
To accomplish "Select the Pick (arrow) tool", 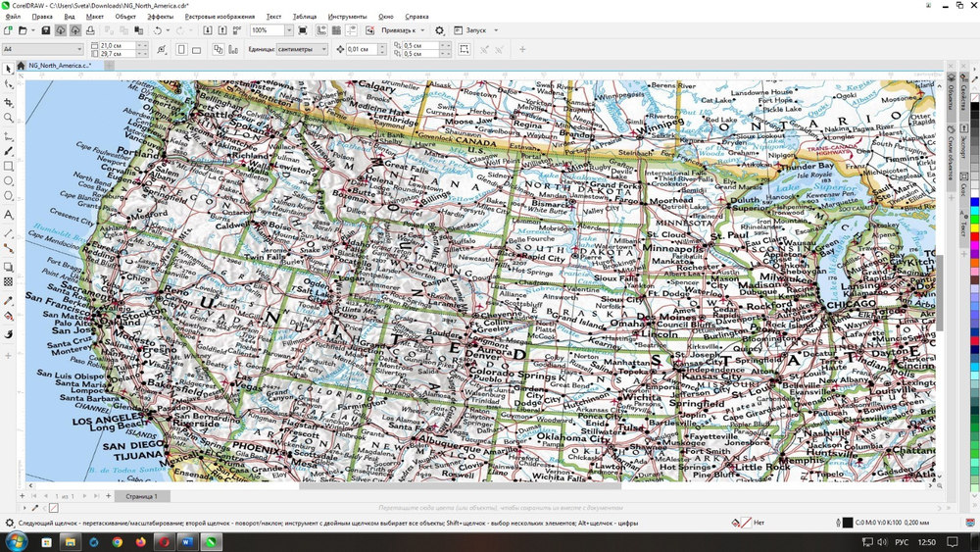I will (x=8, y=69).
